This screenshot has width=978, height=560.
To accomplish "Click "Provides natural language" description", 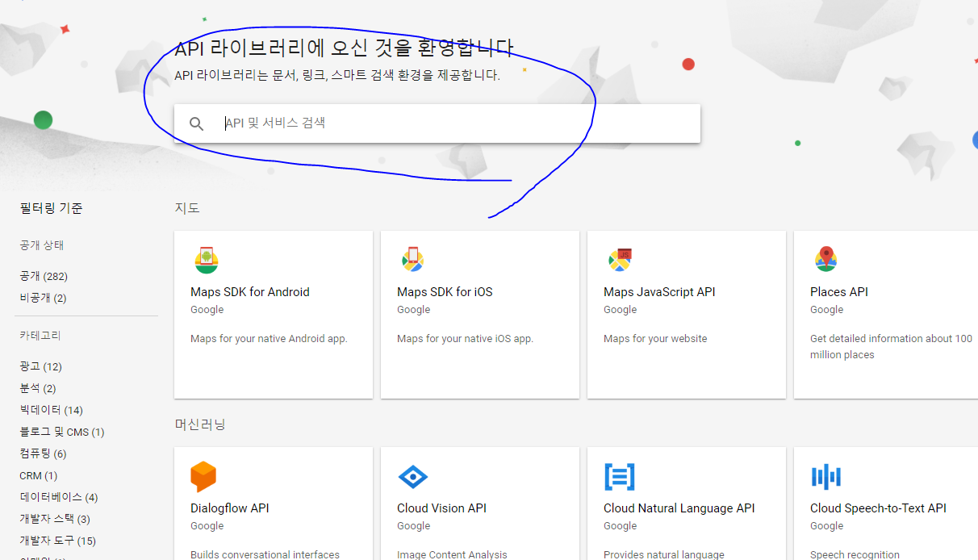I will [664, 554].
